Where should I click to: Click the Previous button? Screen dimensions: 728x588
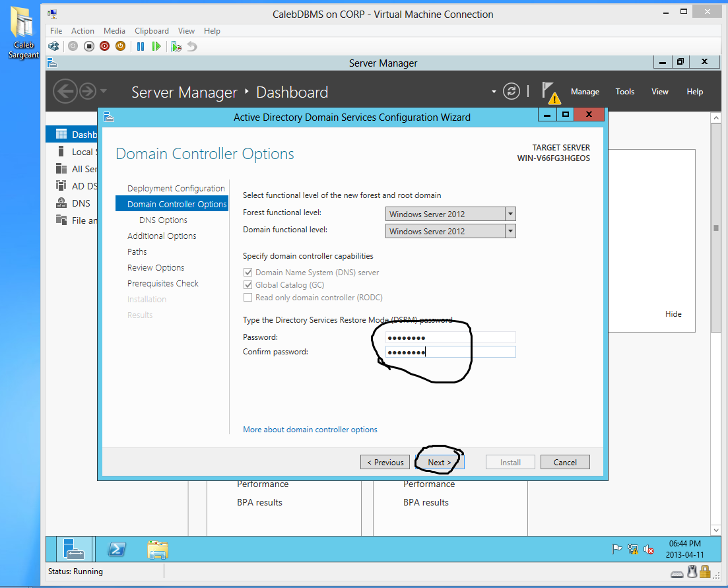coord(385,462)
